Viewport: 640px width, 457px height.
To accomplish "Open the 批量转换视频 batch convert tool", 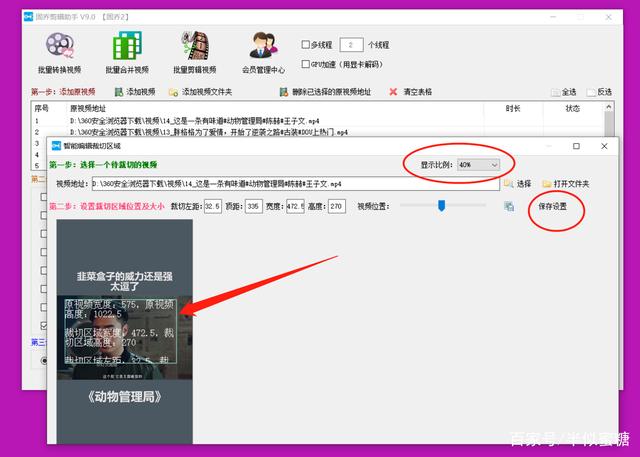I will pos(60,53).
